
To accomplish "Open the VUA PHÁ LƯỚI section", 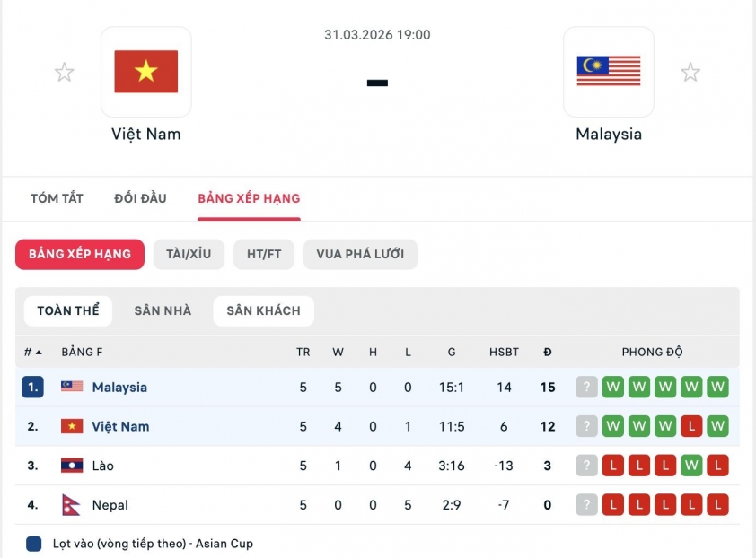I will [360, 254].
